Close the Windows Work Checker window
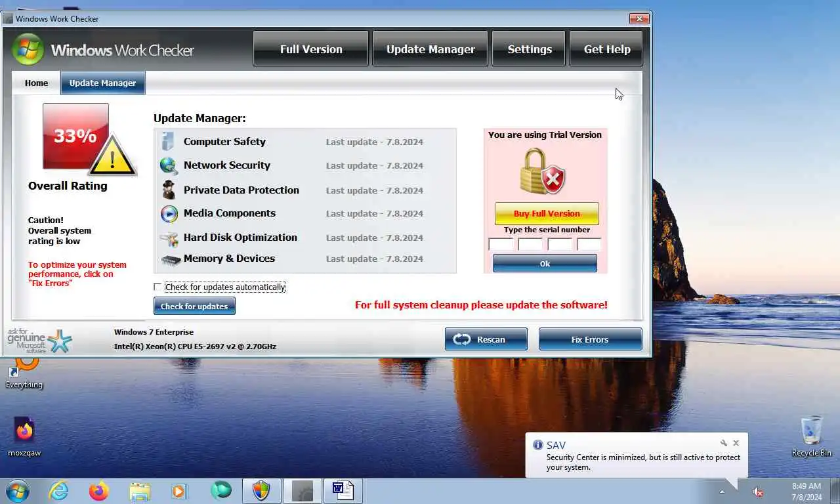The image size is (840, 504). [x=639, y=18]
